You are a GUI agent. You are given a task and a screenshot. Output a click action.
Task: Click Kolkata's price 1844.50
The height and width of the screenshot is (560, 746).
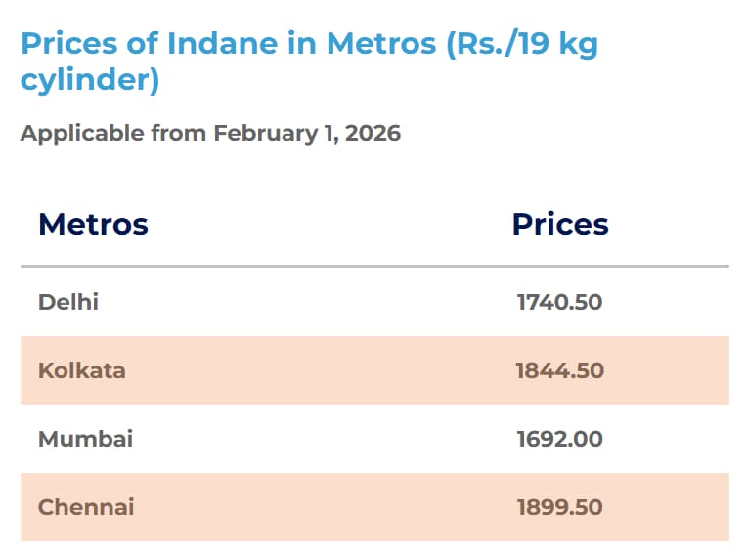(559, 370)
